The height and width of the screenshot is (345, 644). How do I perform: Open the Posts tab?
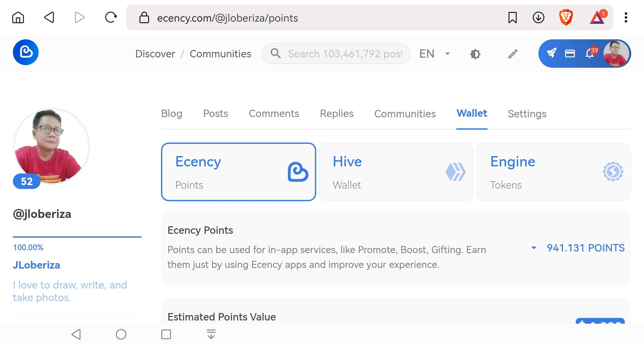coord(215,114)
